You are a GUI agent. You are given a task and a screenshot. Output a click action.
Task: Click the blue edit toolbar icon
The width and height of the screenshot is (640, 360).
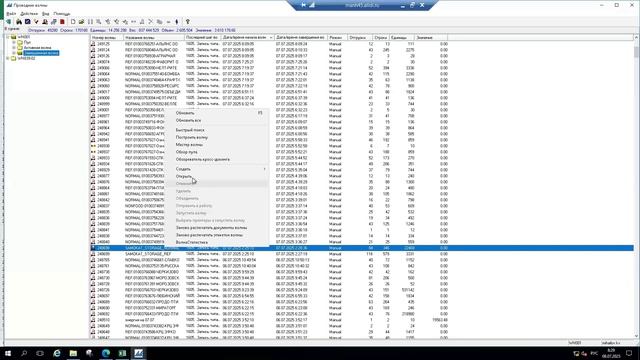[27, 22]
